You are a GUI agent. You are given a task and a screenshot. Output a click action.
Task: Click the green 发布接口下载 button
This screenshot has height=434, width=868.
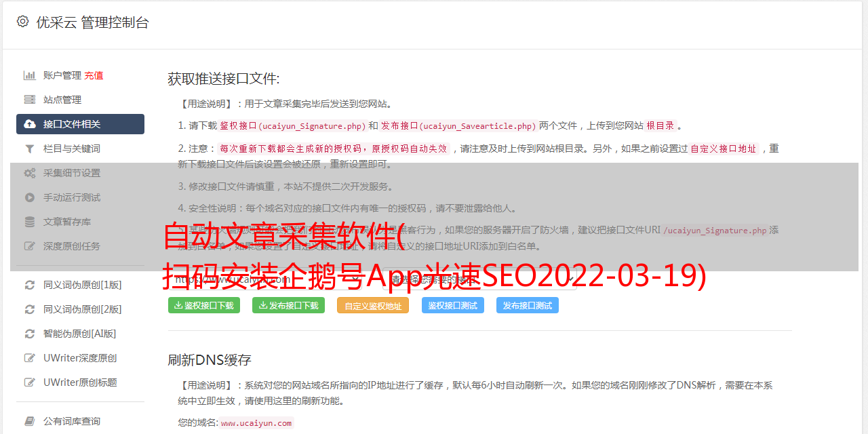[288, 305]
